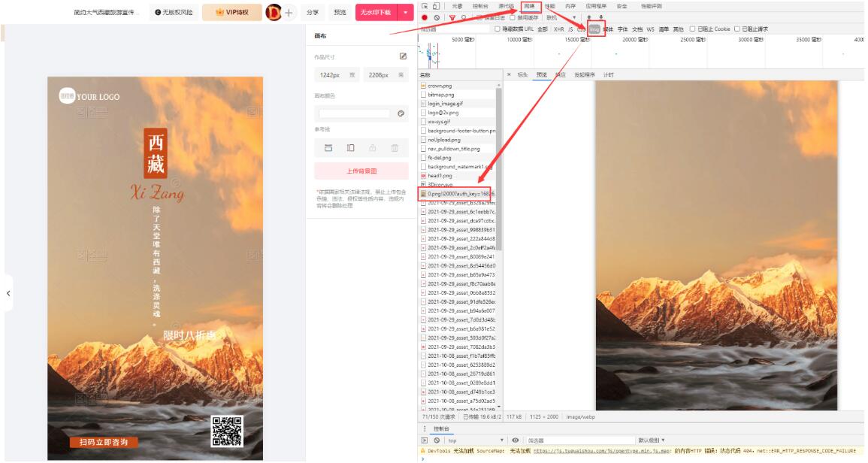Image resolution: width=868 pixels, height=463 pixels.
Task: Toggle the device toolbar icon in DevTools
Action: pos(436,6)
